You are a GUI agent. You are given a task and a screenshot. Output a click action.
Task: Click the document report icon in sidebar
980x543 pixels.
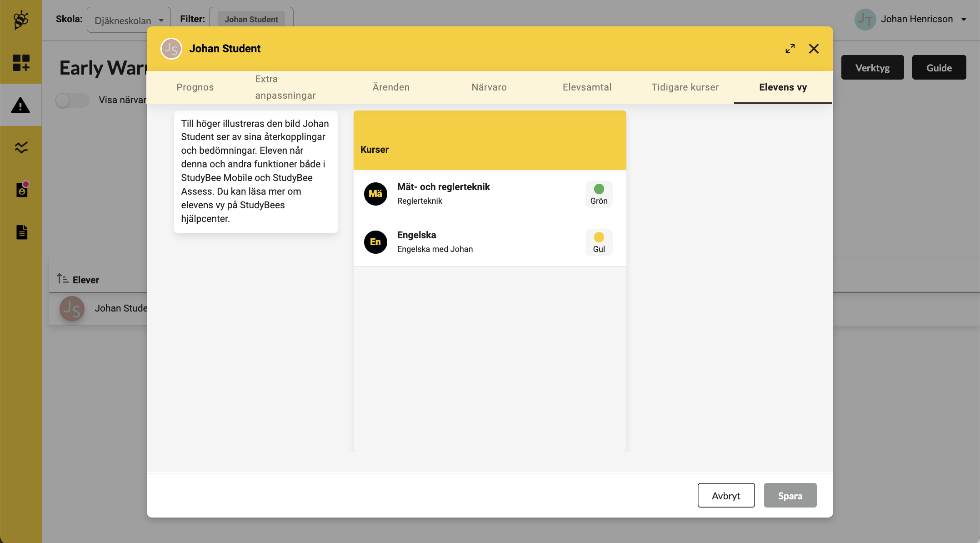(x=21, y=232)
